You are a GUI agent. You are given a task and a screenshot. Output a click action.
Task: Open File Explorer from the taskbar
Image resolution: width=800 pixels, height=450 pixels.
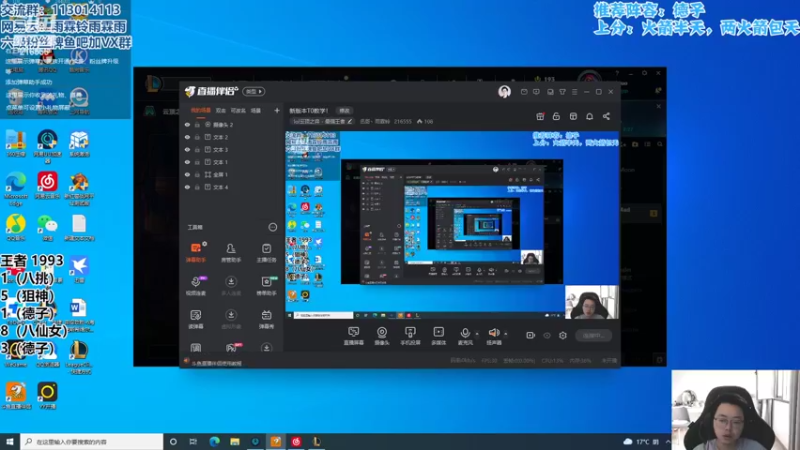click(x=235, y=441)
